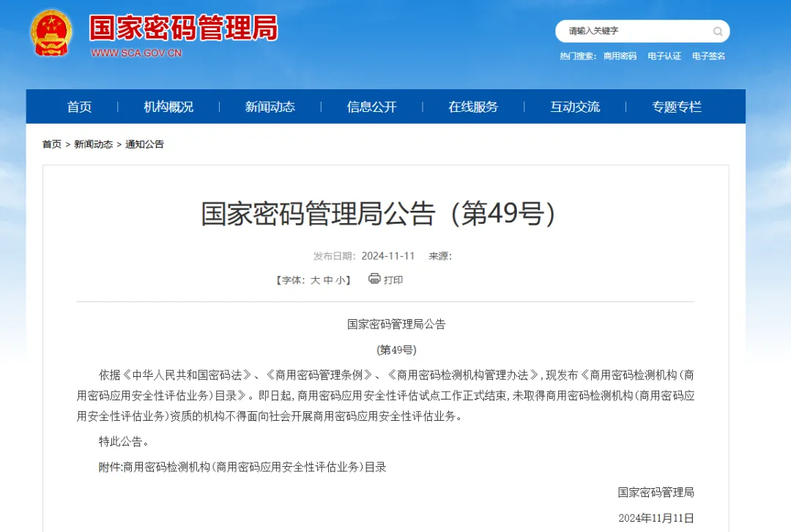Open the 首页 navigation tab
Image resolution: width=791 pixels, height=532 pixels.
point(79,107)
